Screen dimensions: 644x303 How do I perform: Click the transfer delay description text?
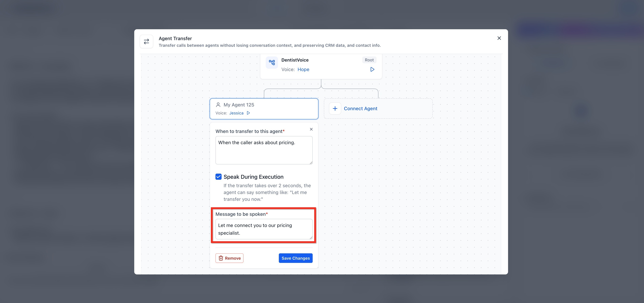267,192
